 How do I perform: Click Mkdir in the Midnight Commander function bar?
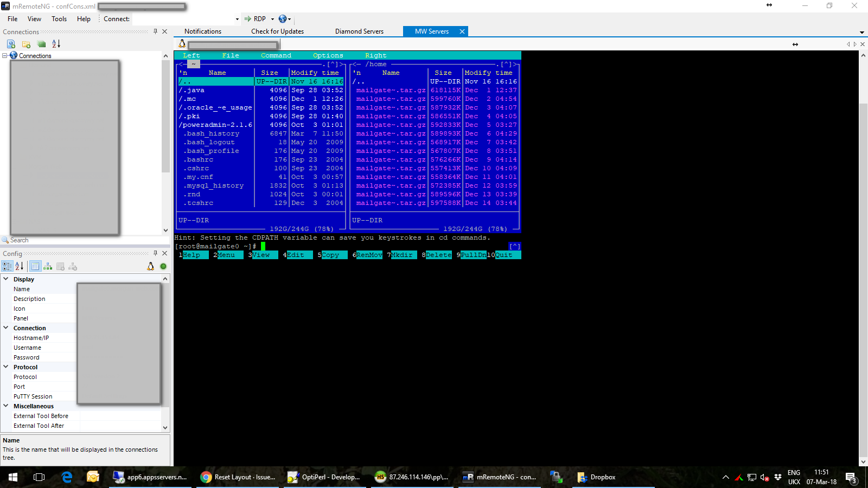403,255
